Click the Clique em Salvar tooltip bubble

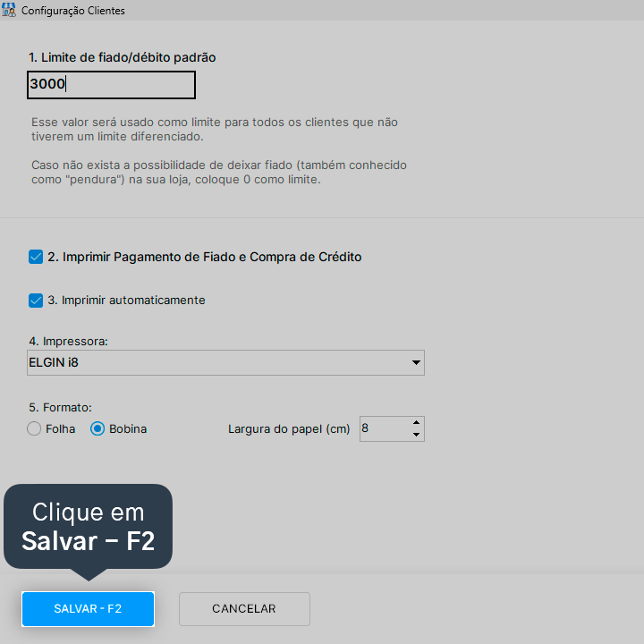point(88,527)
